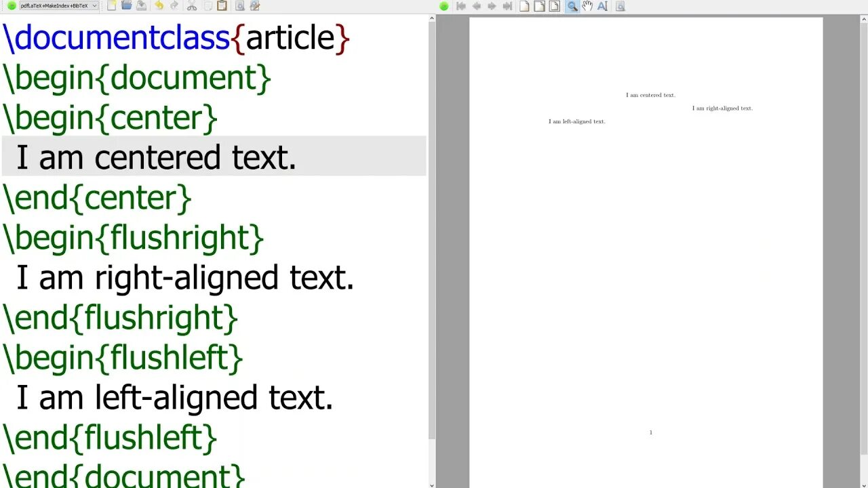Viewport: 868px width, 488px height.
Task: Place cursor on \begin{center} line
Action: click(110, 118)
